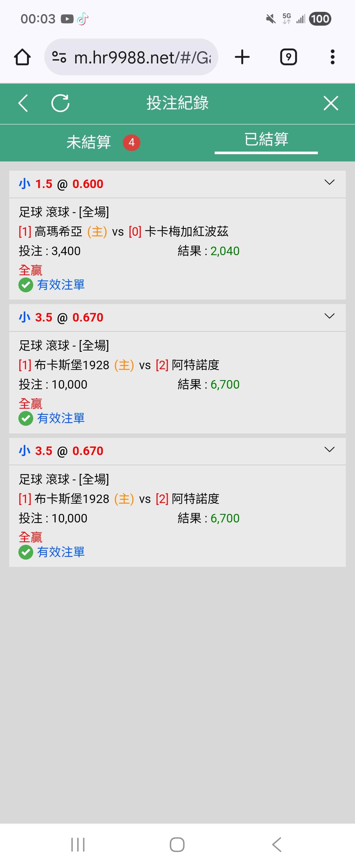Screen dimensions: 355x868
Task: Refresh the betting records list
Action: pyautogui.click(x=60, y=103)
